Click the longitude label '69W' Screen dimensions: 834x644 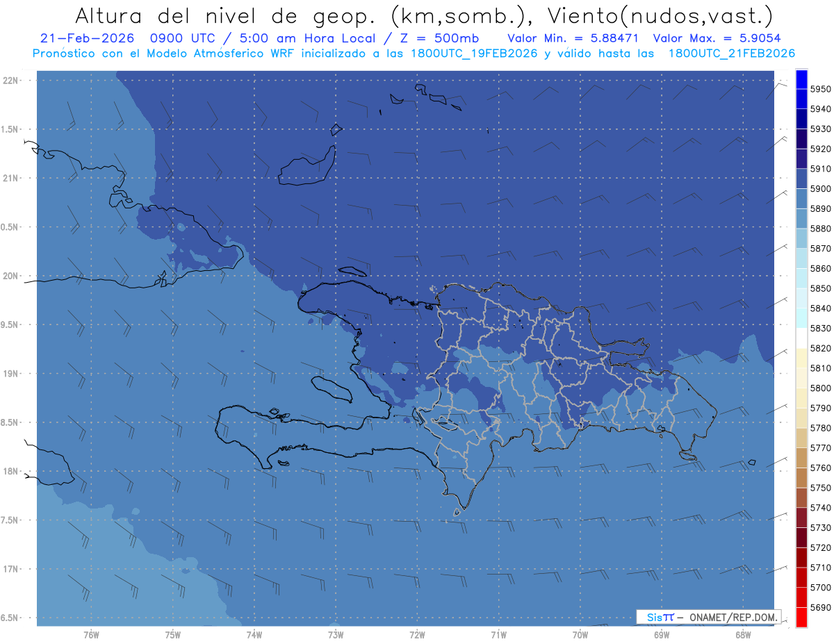[662, 635]
